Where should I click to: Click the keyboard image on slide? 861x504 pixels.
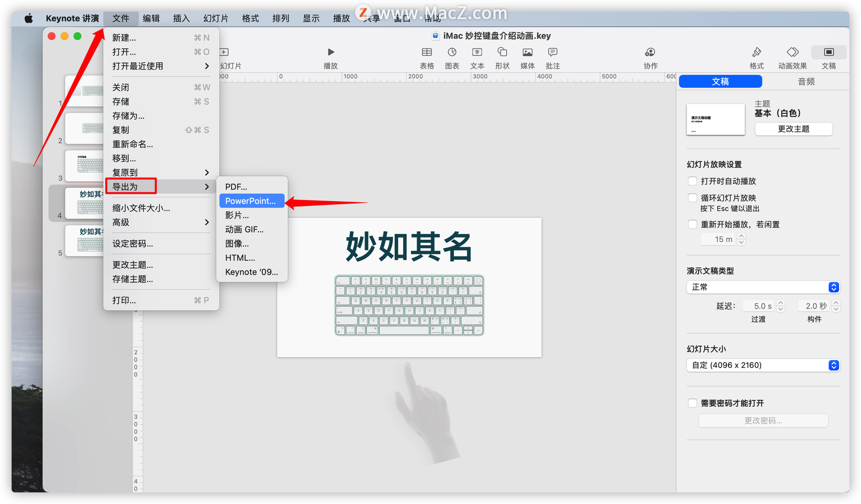409,305
